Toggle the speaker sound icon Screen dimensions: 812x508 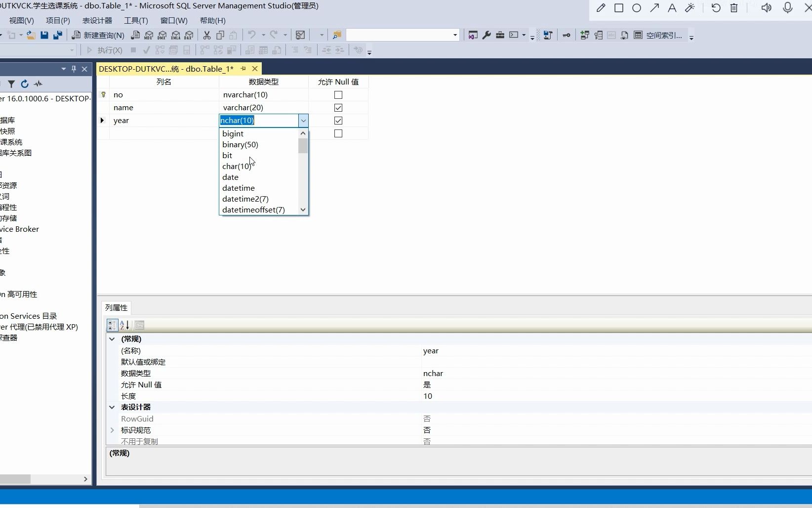pos(766,8)
